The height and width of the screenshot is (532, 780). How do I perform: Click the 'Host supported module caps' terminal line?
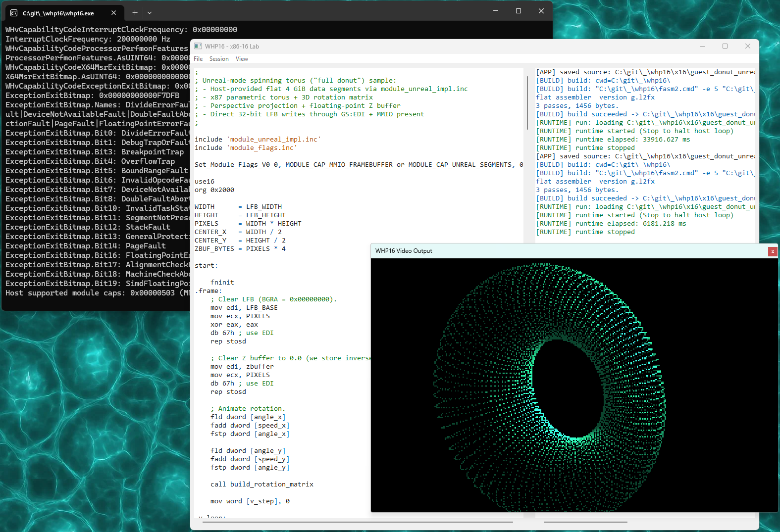tap(98, 293)
